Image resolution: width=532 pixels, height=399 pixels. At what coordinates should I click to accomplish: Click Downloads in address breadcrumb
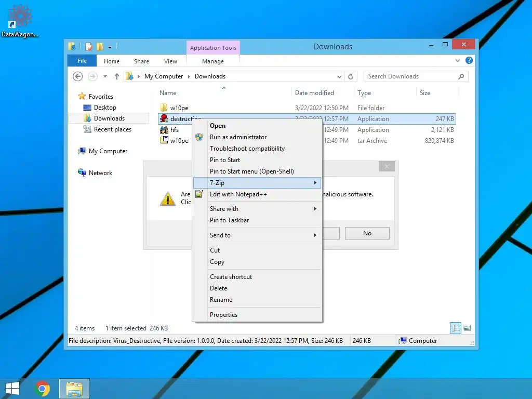(210, 76)
